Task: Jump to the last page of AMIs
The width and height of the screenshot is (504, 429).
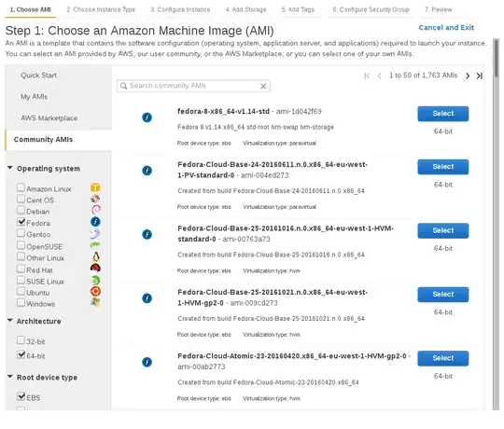Action: point(479,76)
